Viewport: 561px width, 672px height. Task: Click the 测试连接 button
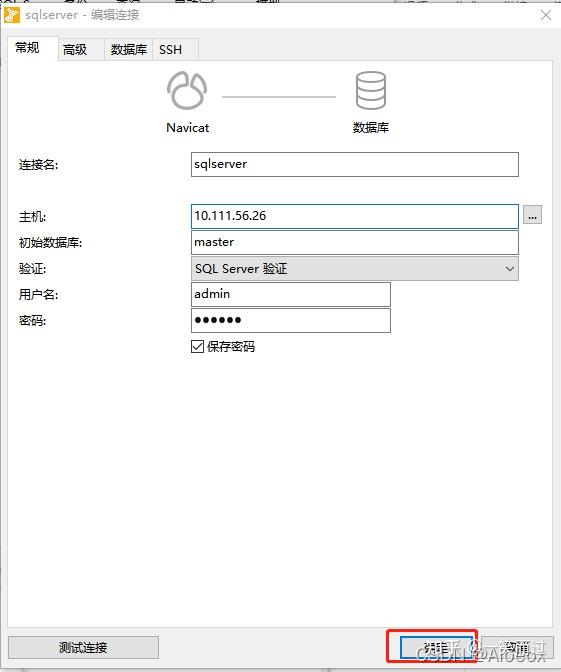83,647
